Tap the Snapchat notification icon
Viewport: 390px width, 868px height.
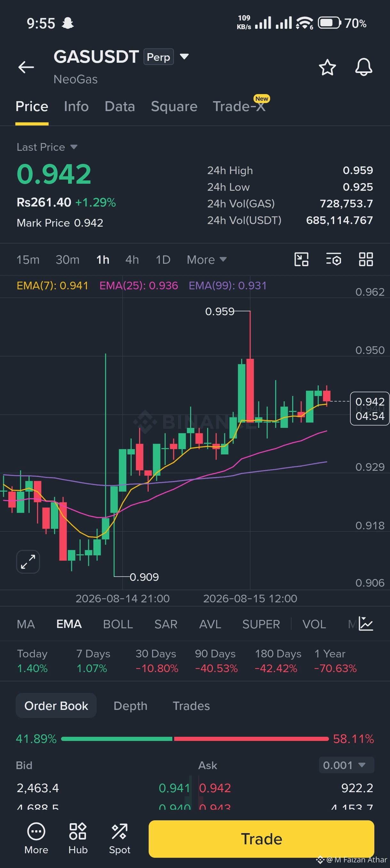coord(68,23)
